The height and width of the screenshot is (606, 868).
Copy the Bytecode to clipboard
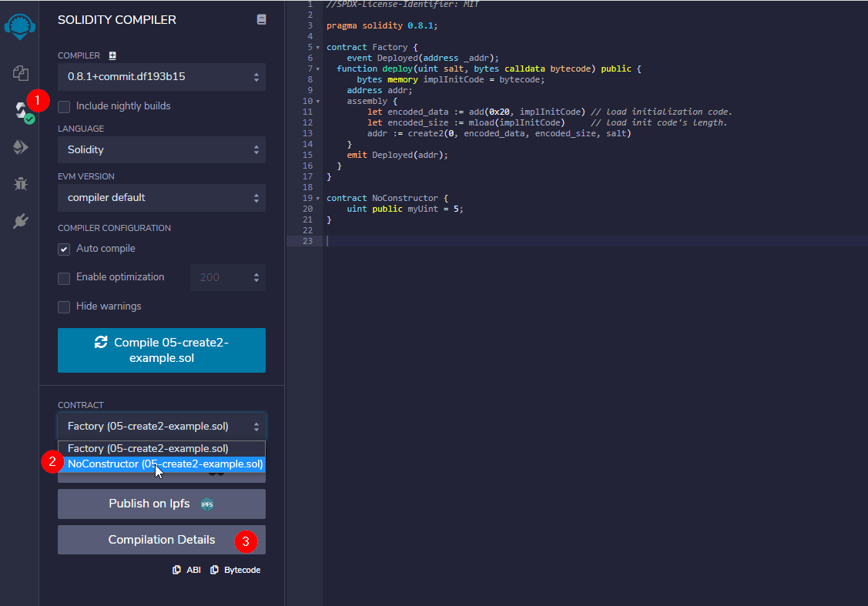[x=235, y=570]
